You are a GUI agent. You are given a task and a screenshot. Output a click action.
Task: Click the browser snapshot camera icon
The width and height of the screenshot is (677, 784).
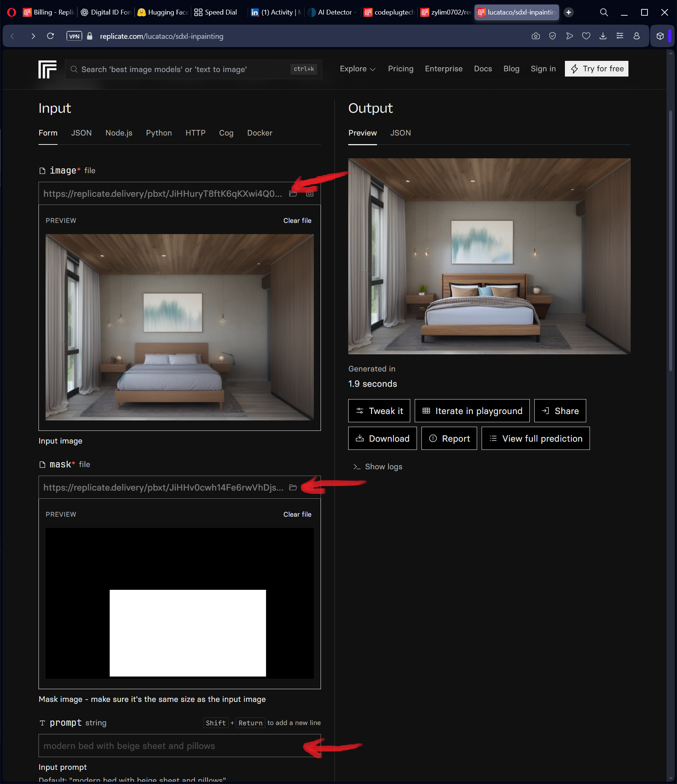pos(535,36)
